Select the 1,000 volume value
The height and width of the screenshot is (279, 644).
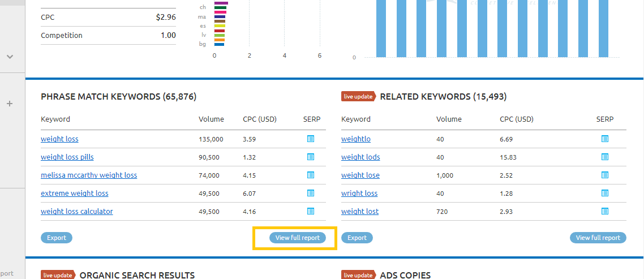(x=445, y=175)
